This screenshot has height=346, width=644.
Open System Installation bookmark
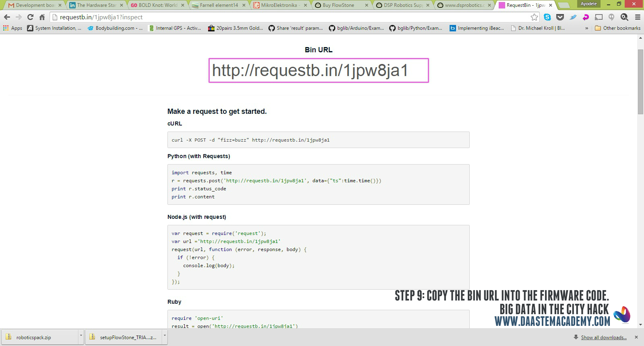tap(54, 28)
